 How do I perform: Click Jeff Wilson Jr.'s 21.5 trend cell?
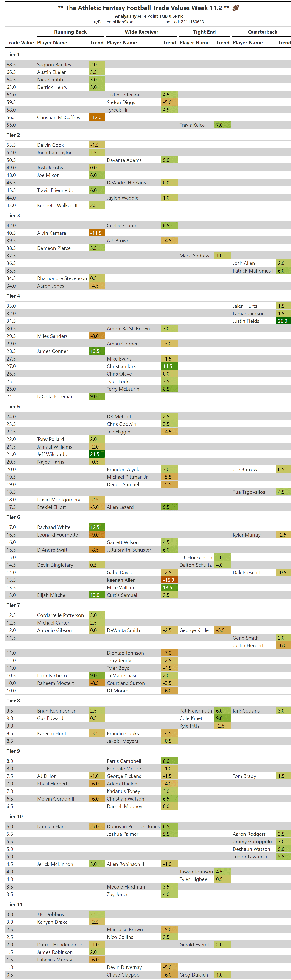[x=97, y=454]
